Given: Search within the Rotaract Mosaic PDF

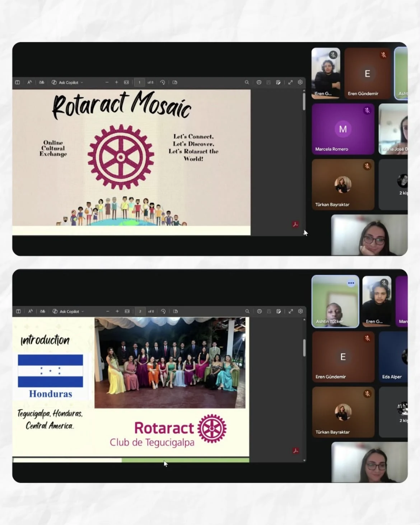Looking at the screenshot, I should [x=247, y=82].
